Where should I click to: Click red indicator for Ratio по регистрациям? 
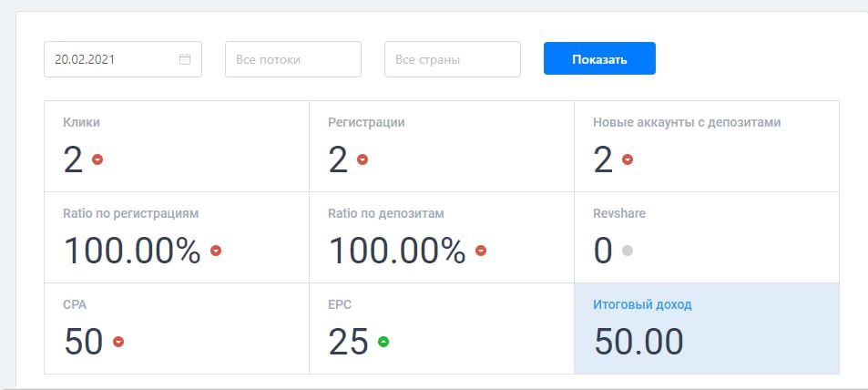pos(216,251)
